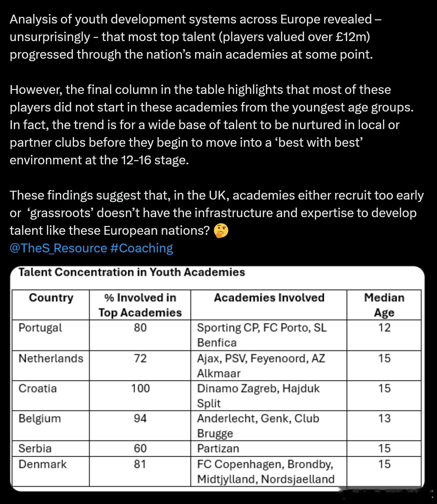Click the Belgium row label

point(40,418)
